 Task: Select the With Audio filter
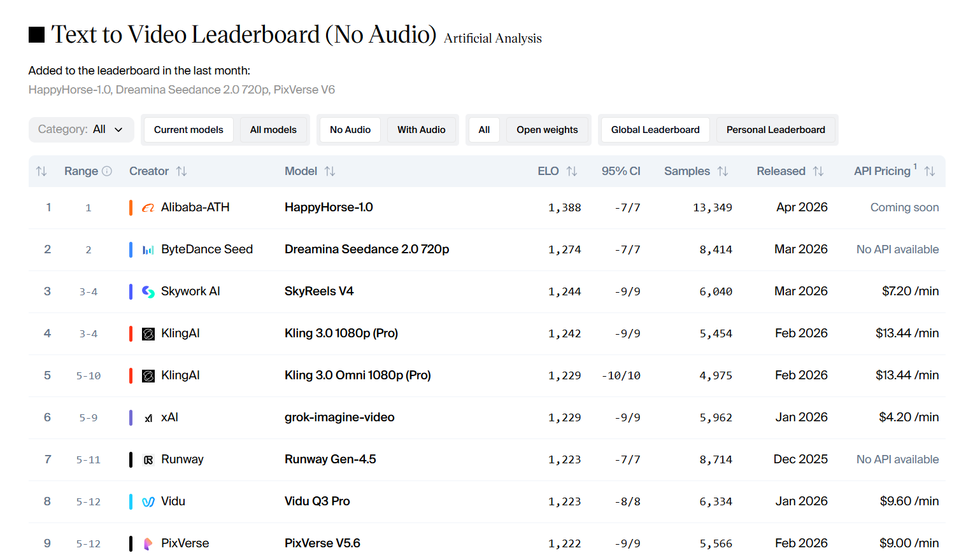click(x=422, y=130)
